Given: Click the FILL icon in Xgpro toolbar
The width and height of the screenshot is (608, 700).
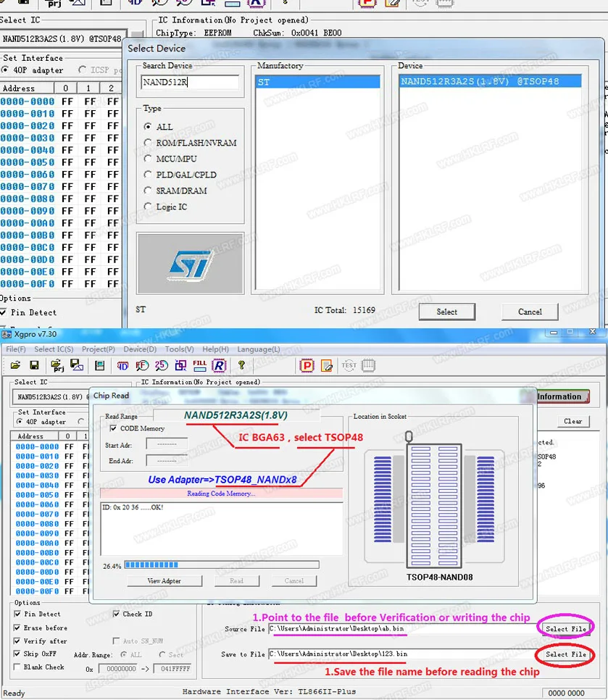Looking at the screenshot, I should tap(199, 366).
